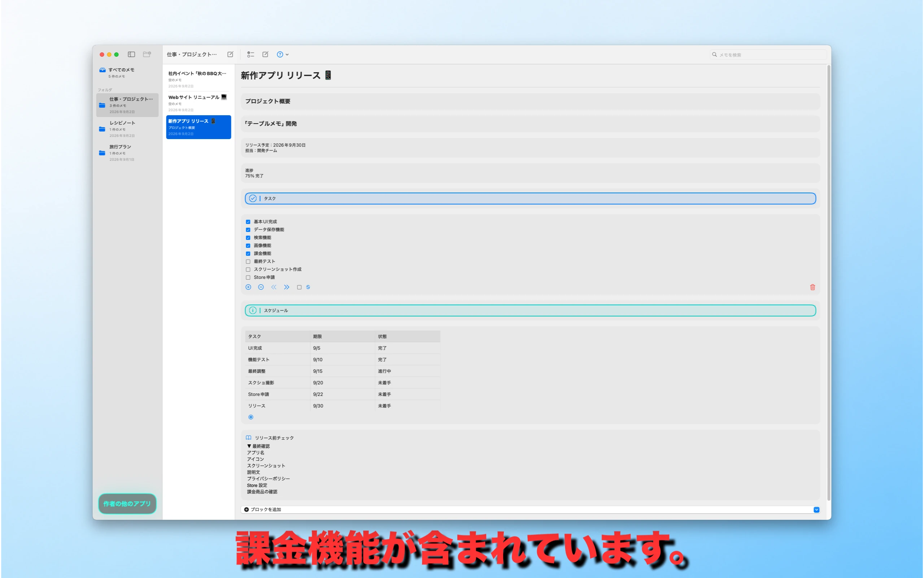Viewport: 924px width, 578px height.
Task: Click the blue circle table settings icon
Action: point(251,417)
